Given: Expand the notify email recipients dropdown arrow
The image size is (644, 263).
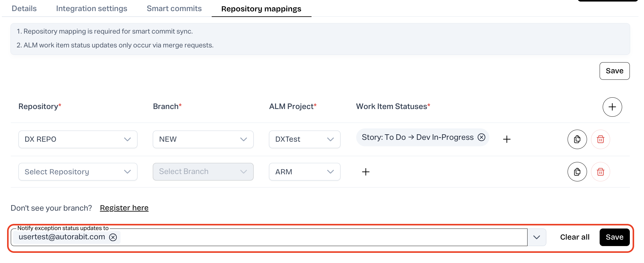Looking at the screenshot, I should click(x=536, y=237).
